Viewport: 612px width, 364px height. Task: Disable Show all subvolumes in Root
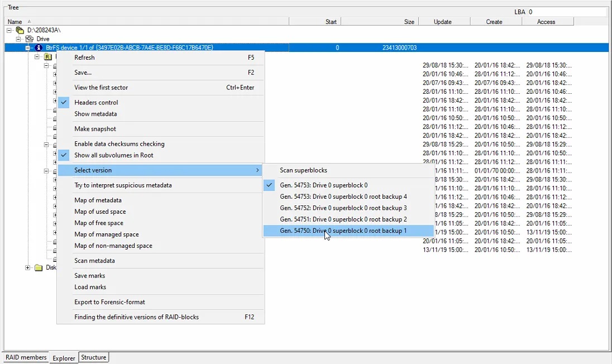click(113, 155)
